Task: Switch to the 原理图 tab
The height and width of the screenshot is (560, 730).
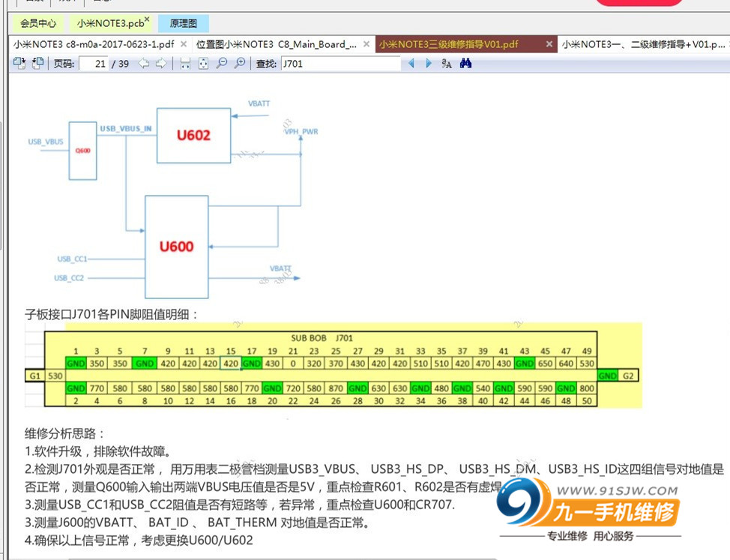Action: (184, 23)
